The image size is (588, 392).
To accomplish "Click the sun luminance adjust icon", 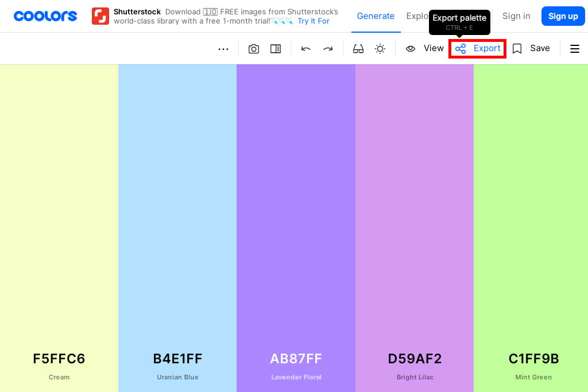I will (x=380, y=49).
